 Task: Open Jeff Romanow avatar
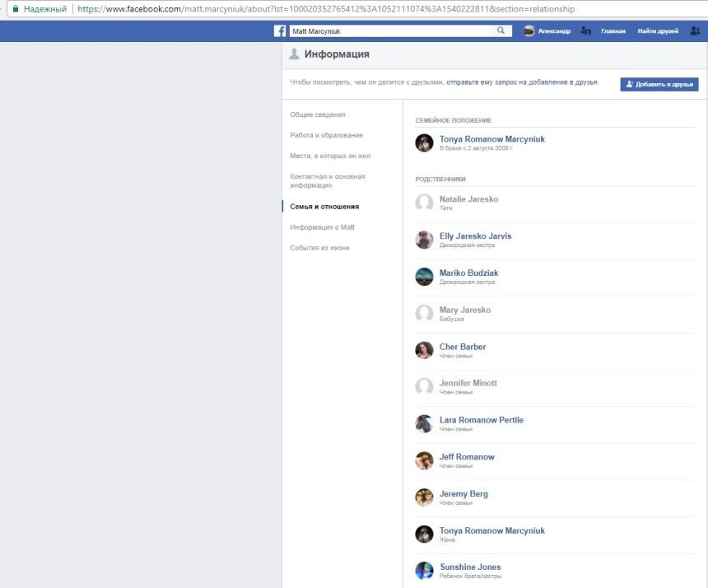pyautogui.click(x=424, y=460)
